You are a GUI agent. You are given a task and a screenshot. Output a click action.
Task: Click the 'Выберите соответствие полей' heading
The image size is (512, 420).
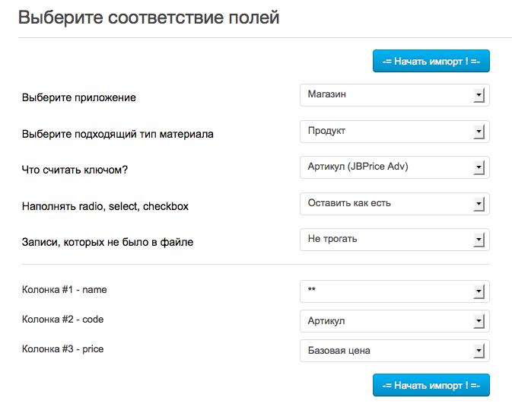tap(148, 17)
